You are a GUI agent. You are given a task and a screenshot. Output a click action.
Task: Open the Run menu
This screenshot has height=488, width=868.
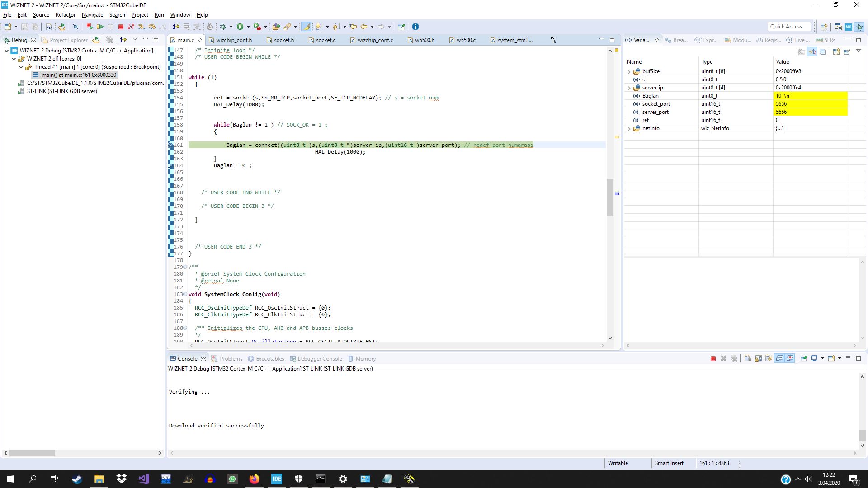[159, 15]
